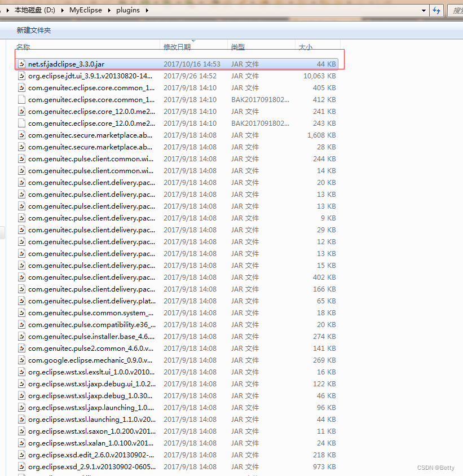Image resolution: width=463 pixels, height=476 pixels.
Task: Select org.eclipse.xsd_2.9.1.v20130902-0605... file name
Action: (92, 466)
